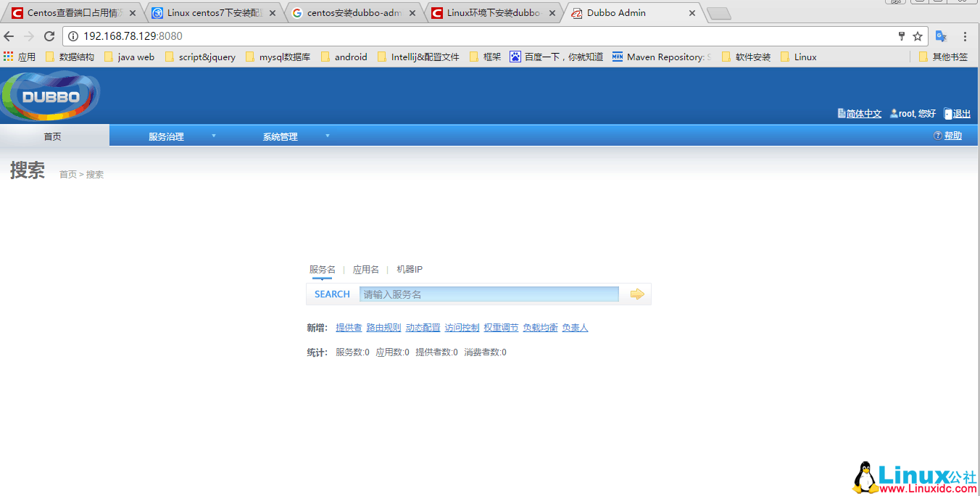980x496 pixels.
Task: Expand the 系统管理 menu
Action: pos(280,136)
